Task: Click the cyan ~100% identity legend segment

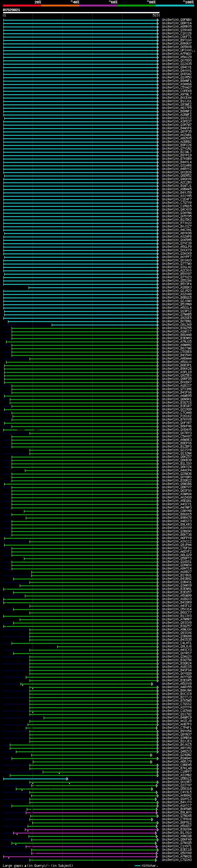Action: pos(175,6)
